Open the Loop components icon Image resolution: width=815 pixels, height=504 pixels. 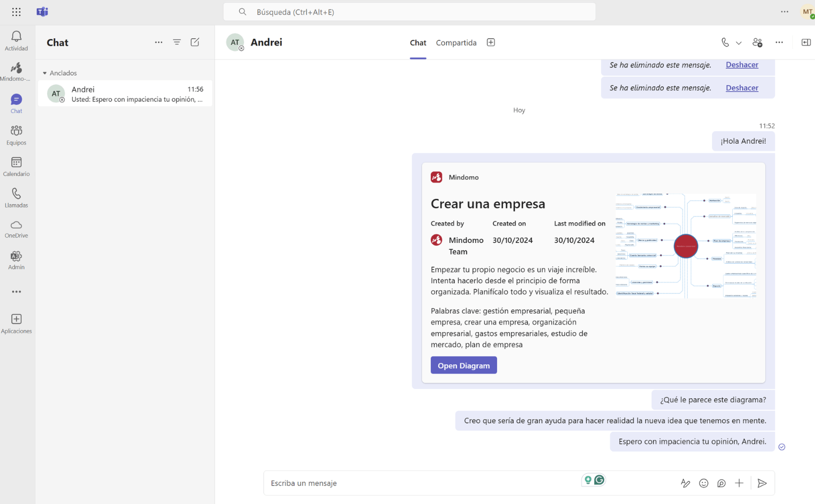coord(722,483)
